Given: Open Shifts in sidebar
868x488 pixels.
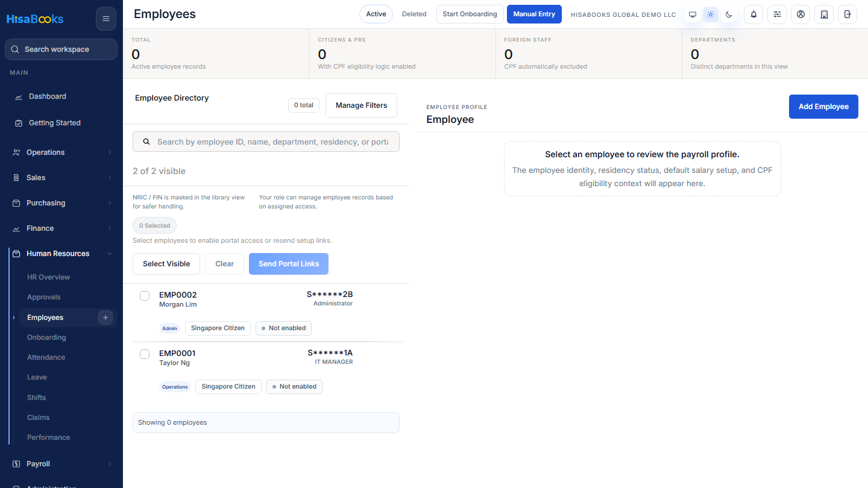Looking at the screenshot, I should coord(36,398).
